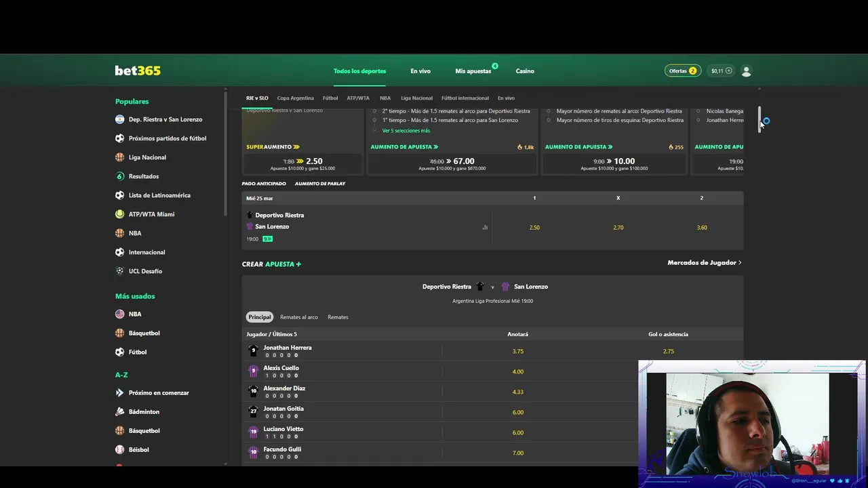Select the 10.00 Aumento de Apuesta boost
The height and width of the screenshot is (488, 868).
[614, 164]
